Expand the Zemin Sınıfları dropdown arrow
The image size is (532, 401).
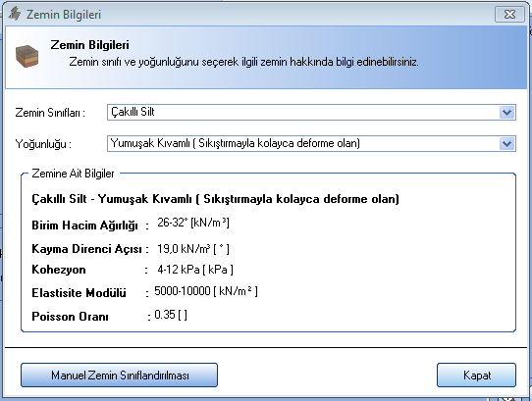506,112
